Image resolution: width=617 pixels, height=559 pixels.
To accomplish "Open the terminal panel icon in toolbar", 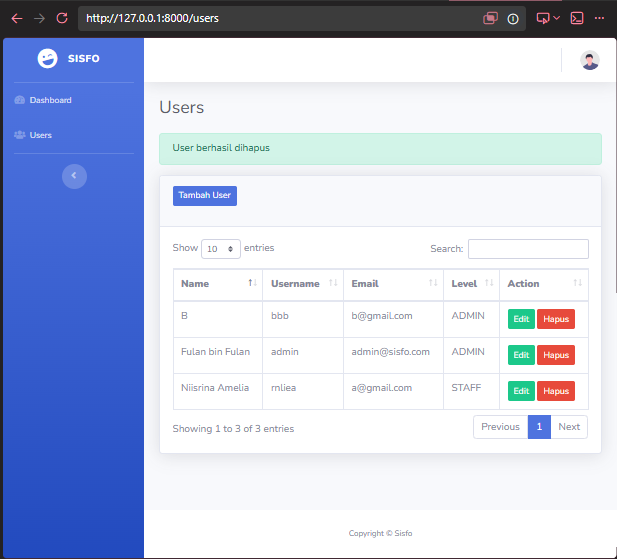I will click(x=577, y=18).
